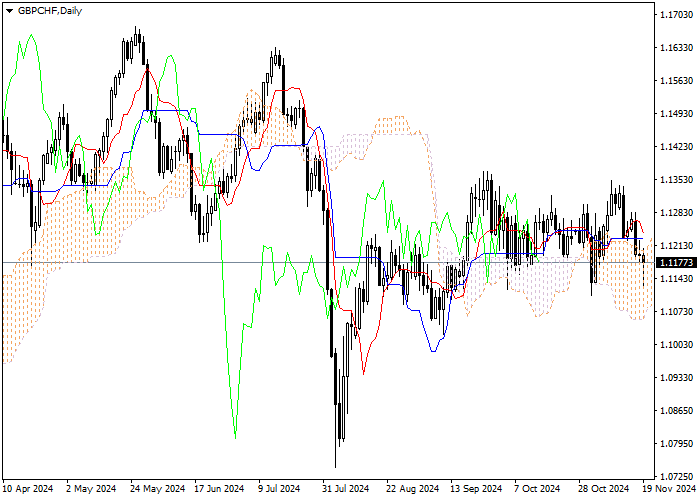This screenshot has height=500, width=700.
Task: Click the 1.07250 price axis label
Action: (x=676, y=477)
